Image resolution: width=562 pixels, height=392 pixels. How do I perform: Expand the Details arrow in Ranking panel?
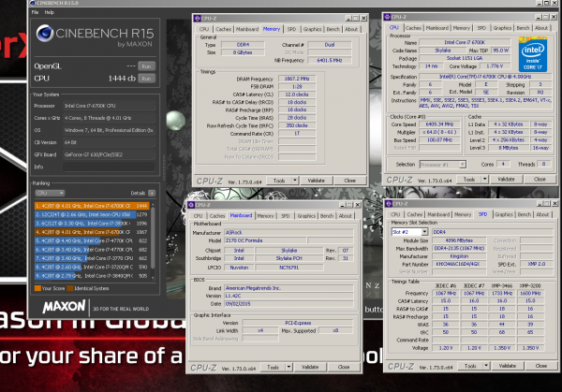[x=150, y=192]
